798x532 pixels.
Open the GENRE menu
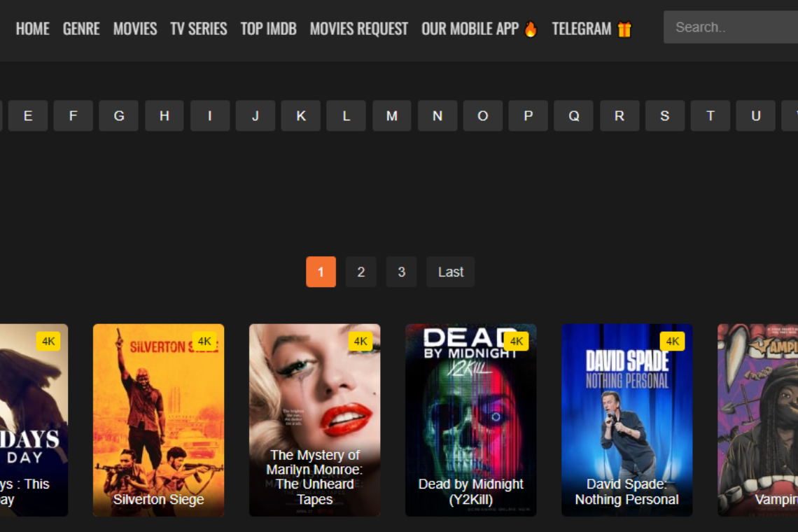point(81,29)
